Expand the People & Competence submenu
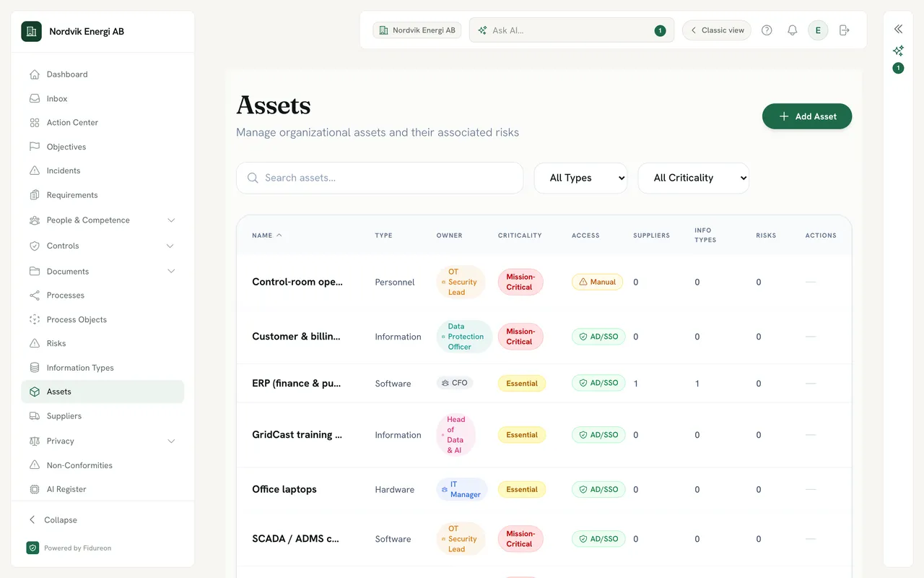The image size is (924, 578). [x=171, y=220]
